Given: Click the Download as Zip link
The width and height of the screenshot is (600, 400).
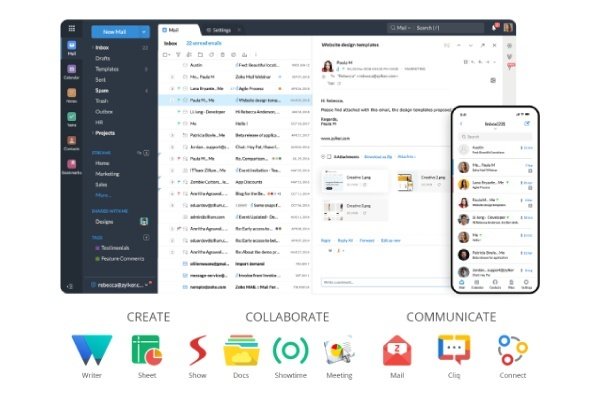Looking at the screenshot, I should [378, 157].
